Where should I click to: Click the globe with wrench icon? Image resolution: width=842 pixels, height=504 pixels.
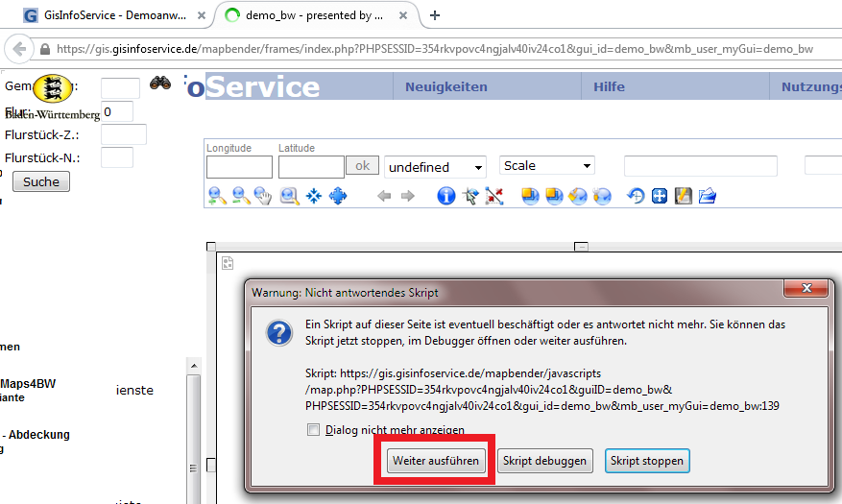pos(602,196)
